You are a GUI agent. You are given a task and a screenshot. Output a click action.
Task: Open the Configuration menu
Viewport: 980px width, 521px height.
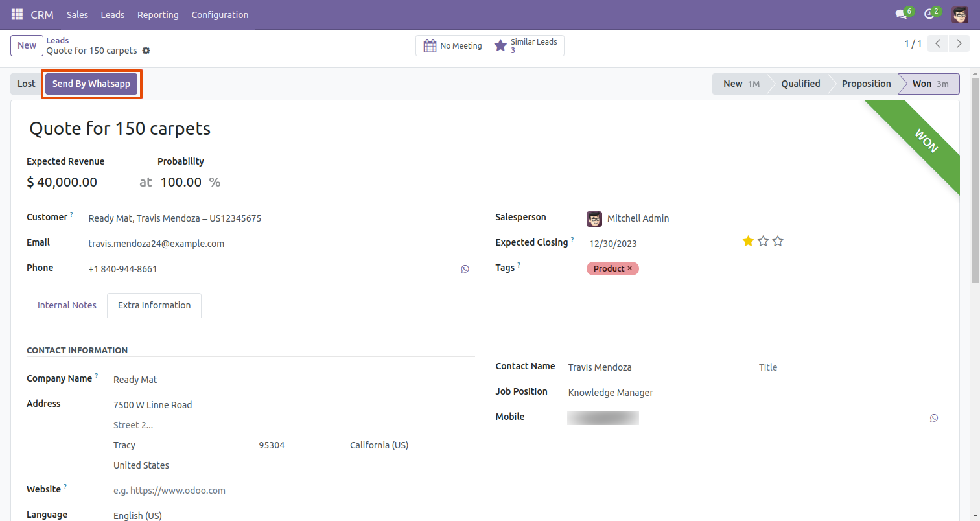220,14
